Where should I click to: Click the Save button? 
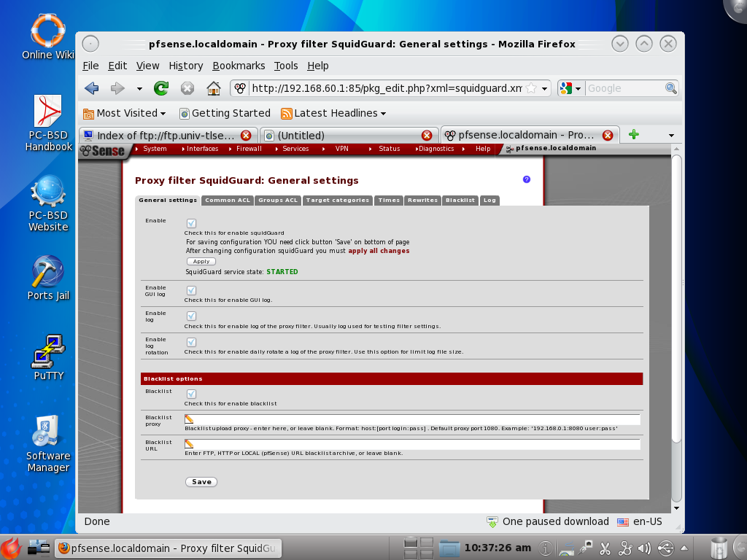click(201, 482)
